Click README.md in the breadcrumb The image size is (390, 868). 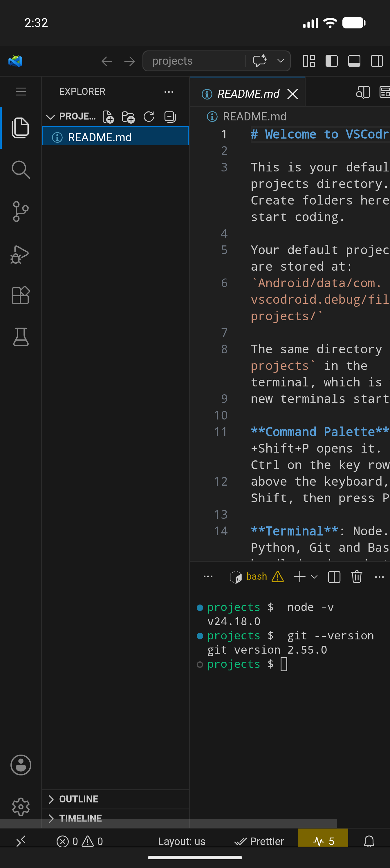[254, 117]
